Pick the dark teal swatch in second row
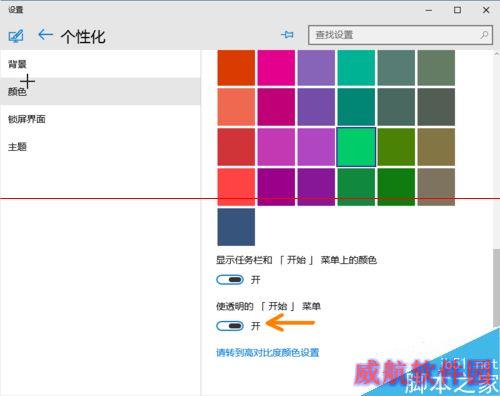The image size is (500, 396). [x=356, y=107]
